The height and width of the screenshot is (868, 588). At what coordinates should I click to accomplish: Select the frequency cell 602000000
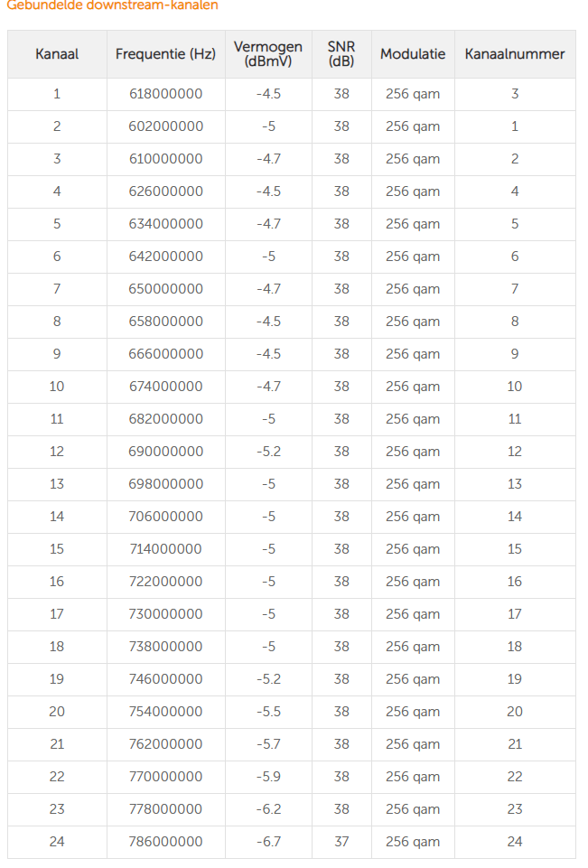pyautogui.click(x=166, y=126)
